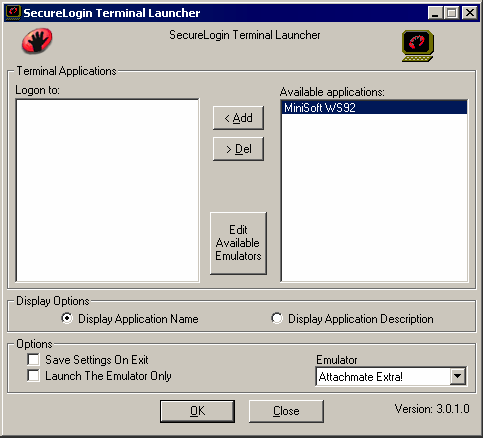This screenshot has height=438, width=483.
Task: Click the terminal monitor icon at top right
Action: click(418, 46)
